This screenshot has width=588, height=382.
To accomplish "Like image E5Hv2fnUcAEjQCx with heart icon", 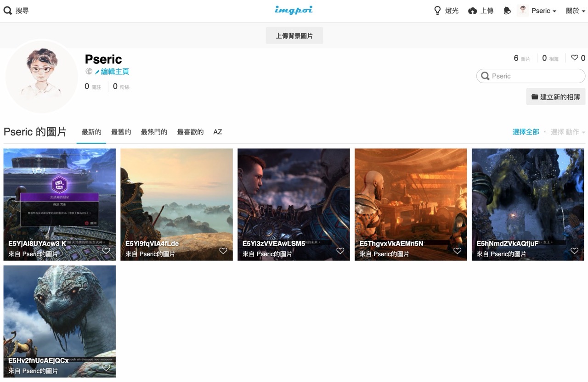I will coord(106,368).
